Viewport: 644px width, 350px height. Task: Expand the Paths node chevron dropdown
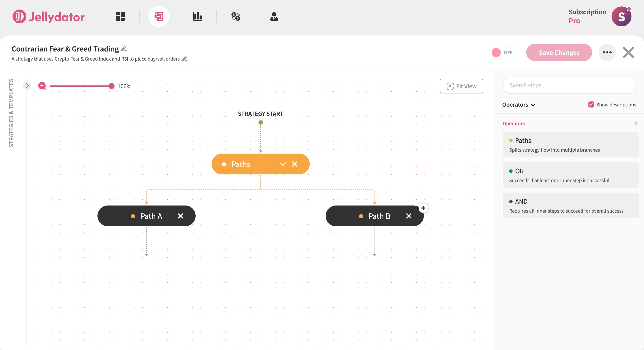(x=282, y=164)
